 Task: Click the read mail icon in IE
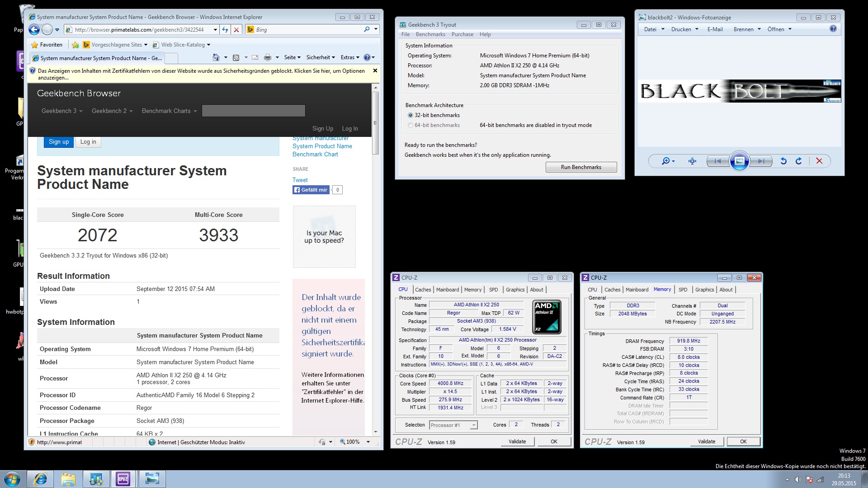click(x=255, y=57)
